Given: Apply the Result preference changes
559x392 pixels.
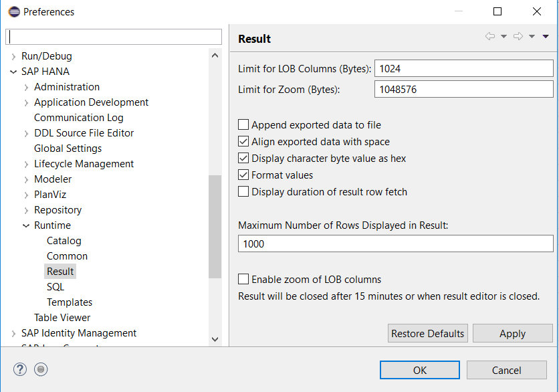Looking at the screenshot, I should coord(512,333).
